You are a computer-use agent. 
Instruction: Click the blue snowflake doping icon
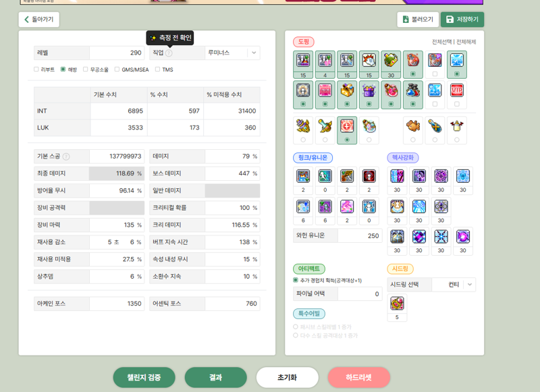[457, 60]
